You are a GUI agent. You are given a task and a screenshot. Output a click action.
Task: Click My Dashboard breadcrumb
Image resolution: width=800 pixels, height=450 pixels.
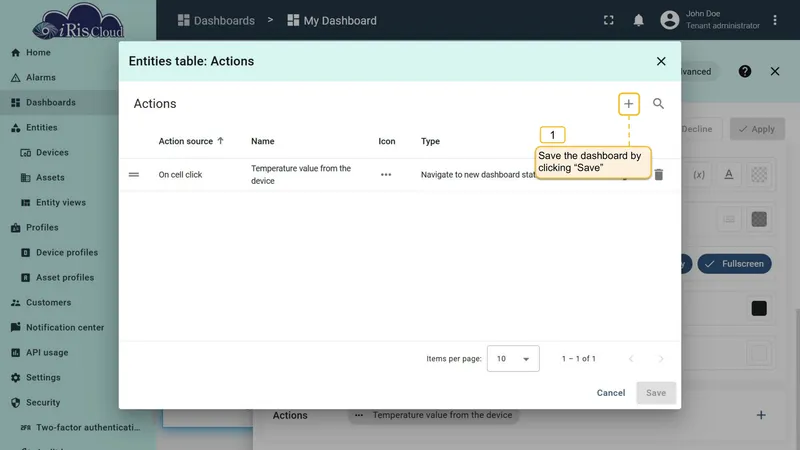coord(332,20)
